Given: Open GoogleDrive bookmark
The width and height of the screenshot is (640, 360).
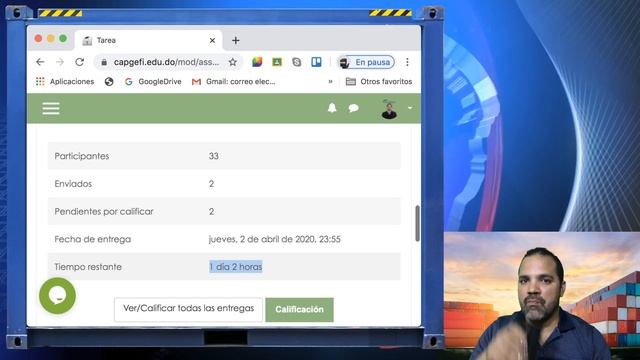Looking at the screenshot, I should [x=153, y=82].
